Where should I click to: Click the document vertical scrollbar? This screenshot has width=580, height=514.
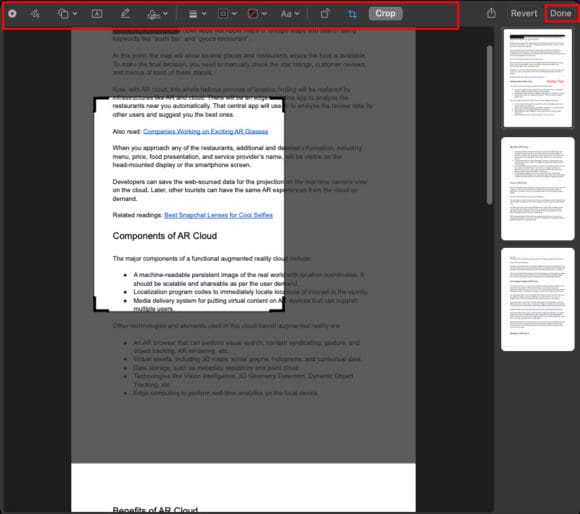[x=489, y=125]
